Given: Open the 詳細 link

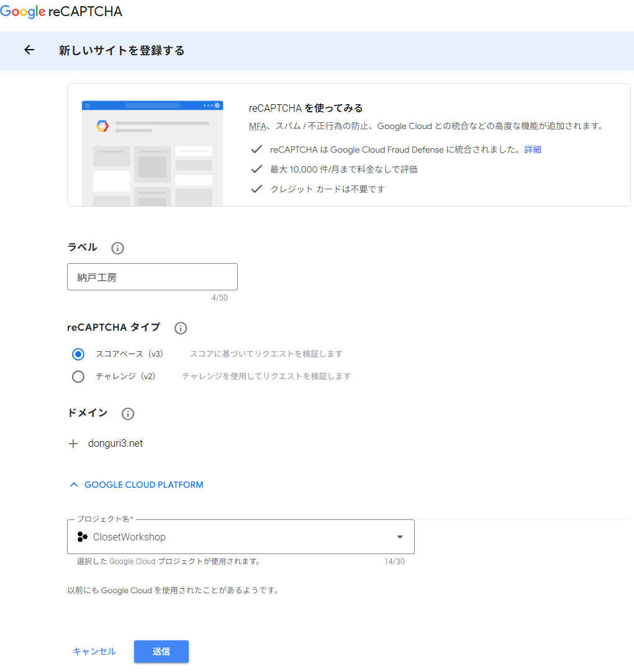Looking at the screenshot, I should (533, 150).
